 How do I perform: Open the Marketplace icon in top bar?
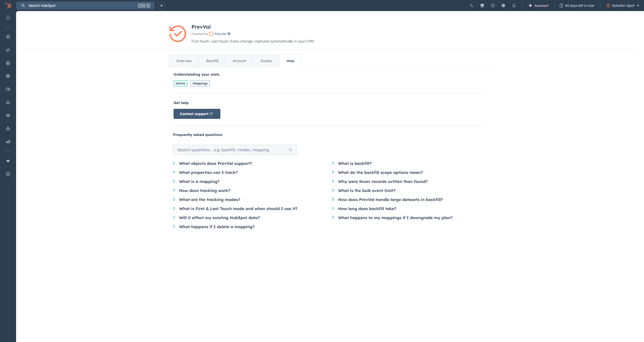pos(482,6)
